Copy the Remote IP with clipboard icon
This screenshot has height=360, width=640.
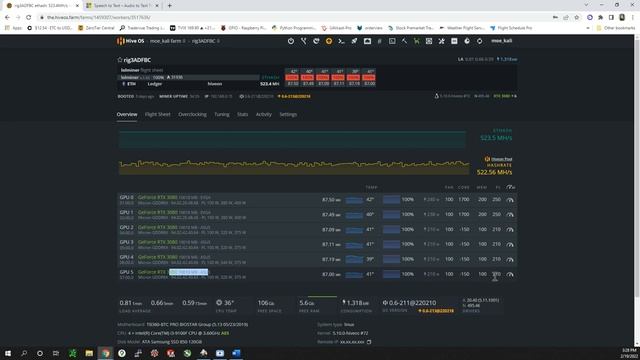click(x=369, y=342)
